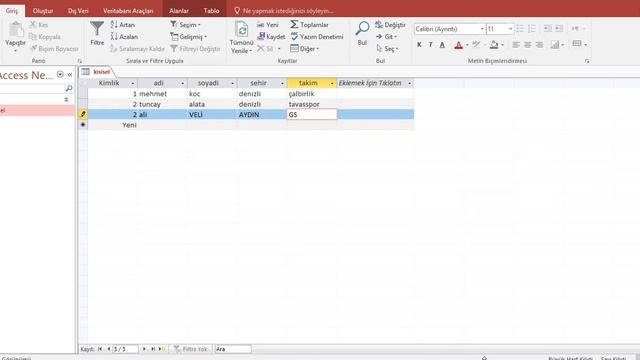This screenshot has height=360, width=640.
Task: Click the Eklemek İçin Tıklatın column header
Action: (x=375, y=83)
